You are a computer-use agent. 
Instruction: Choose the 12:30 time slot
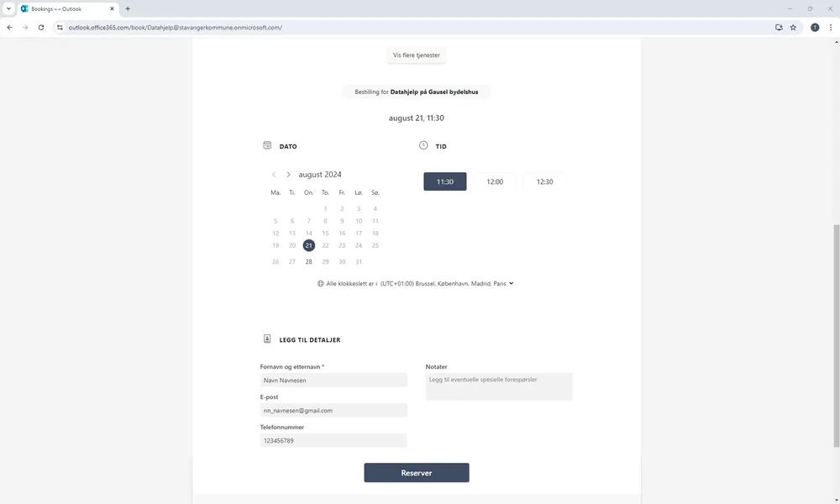[544, 181]
